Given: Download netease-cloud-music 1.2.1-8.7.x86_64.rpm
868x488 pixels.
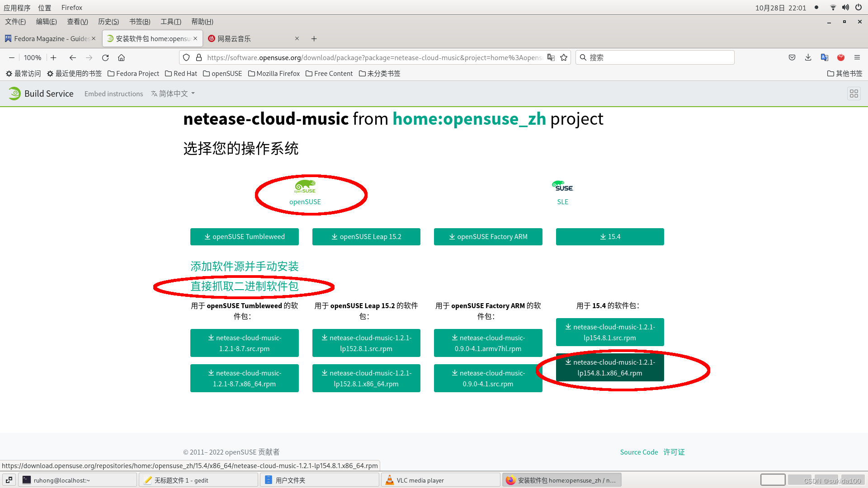Looking at the screenshot, I should [x=244, y=378].
